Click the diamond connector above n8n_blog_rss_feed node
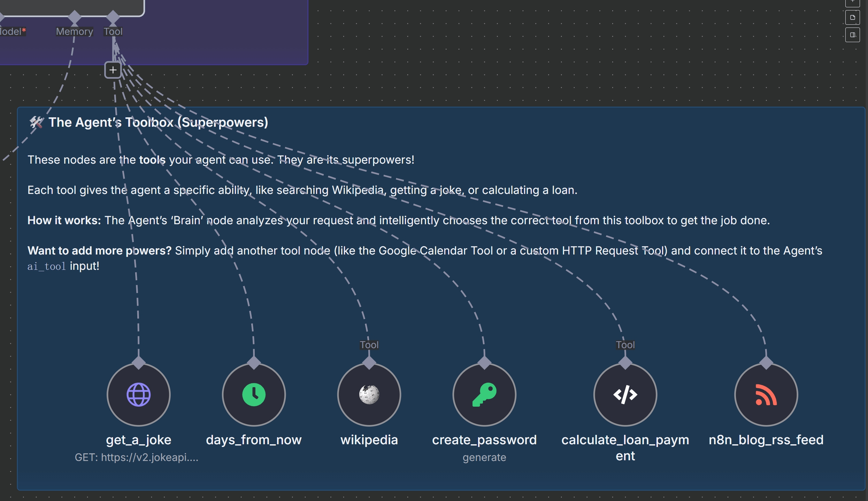Image resolution: width=868 pixels, height=501 pixels. coord(766,362)
